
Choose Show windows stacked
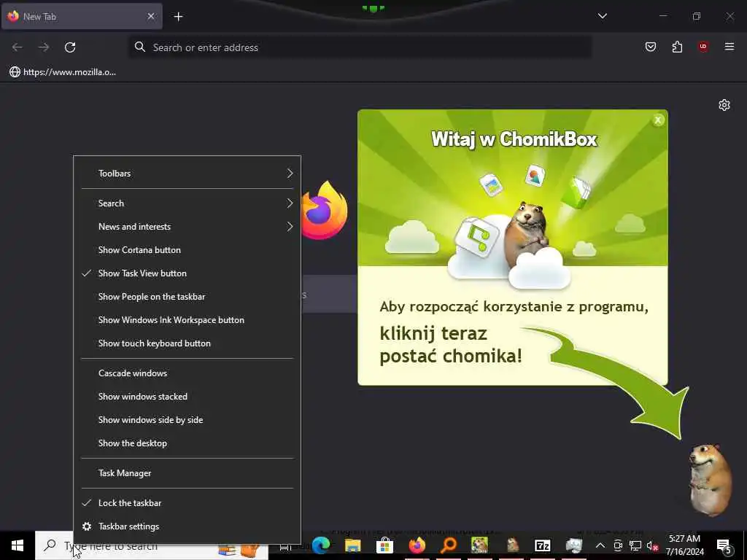pos(187,397)
